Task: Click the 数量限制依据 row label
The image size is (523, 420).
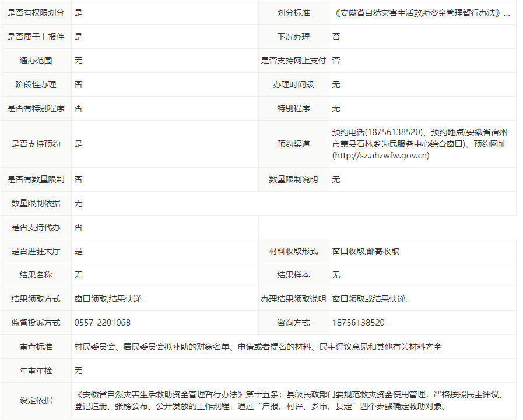Action: (x=36, y=203)
